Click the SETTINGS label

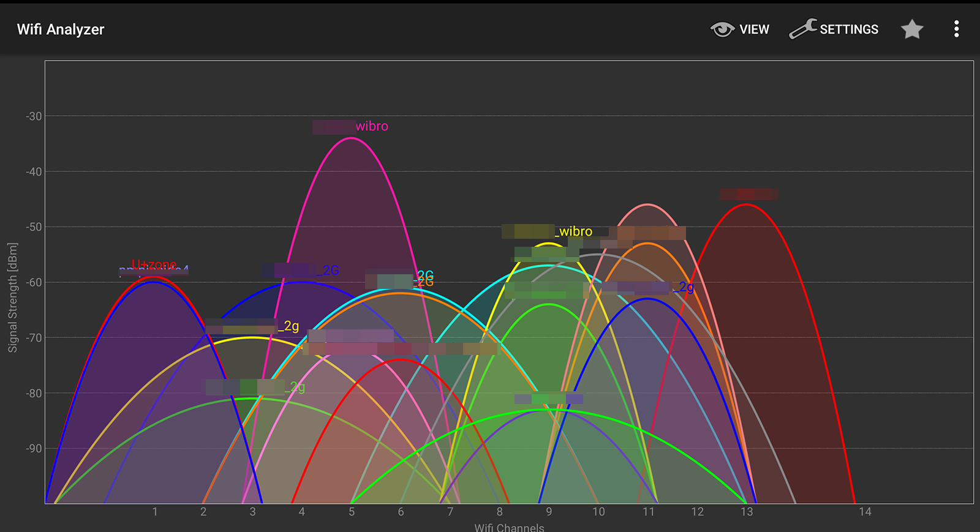[849, 29]
